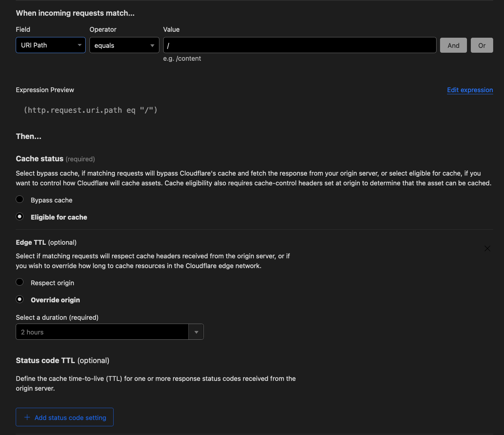Select the Override origin radio button
The image size is (504, 435).
pyautogui.click(x=20, y=299)
